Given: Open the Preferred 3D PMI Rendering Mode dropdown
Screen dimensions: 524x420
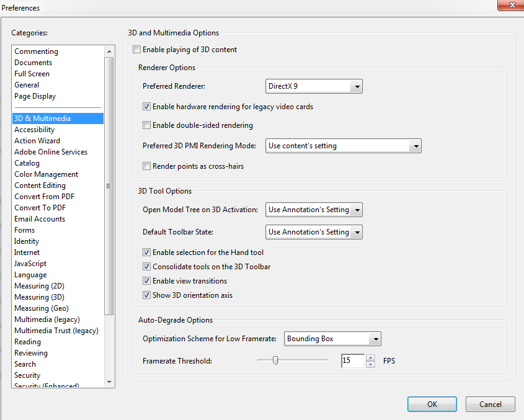Looking at the screenshot, I should pyautogui.click(x=416, y=146).
